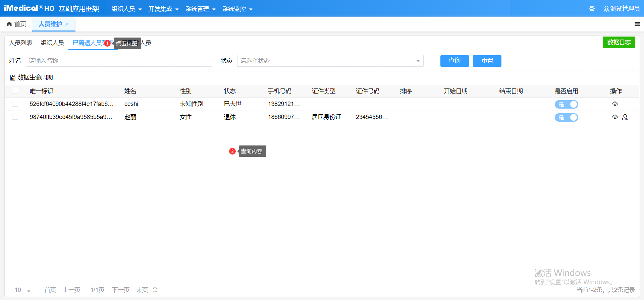
Task: View details eye icon for 赵丽 row
Action: click(x=615, y=117)
